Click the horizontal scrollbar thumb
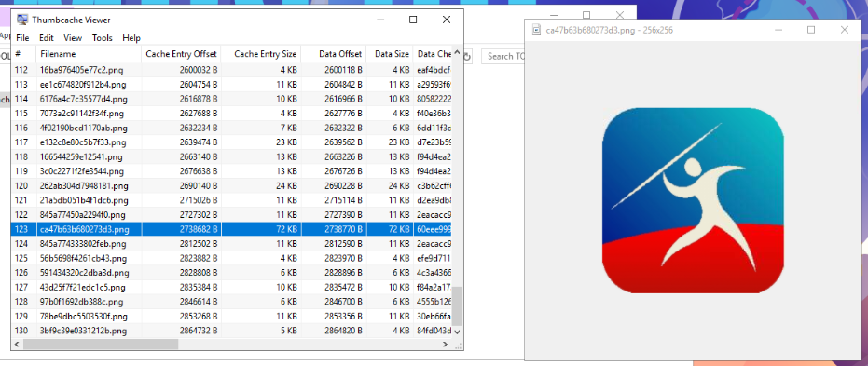The width and height of the screenshot is (868, 366). pos(101,344)
